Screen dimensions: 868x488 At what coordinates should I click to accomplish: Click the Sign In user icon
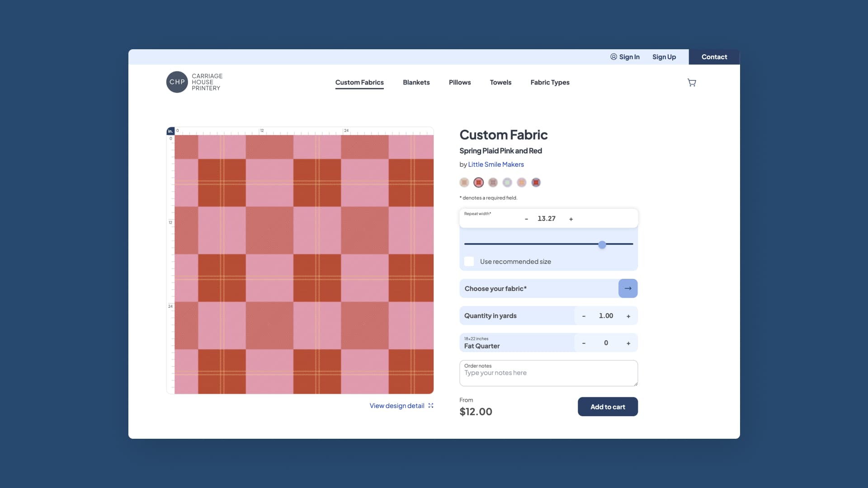pos(613,57)
